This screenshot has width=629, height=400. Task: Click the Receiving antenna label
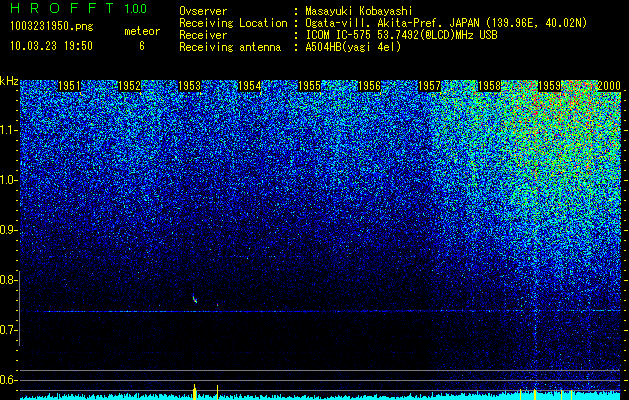tap(230, 47)
